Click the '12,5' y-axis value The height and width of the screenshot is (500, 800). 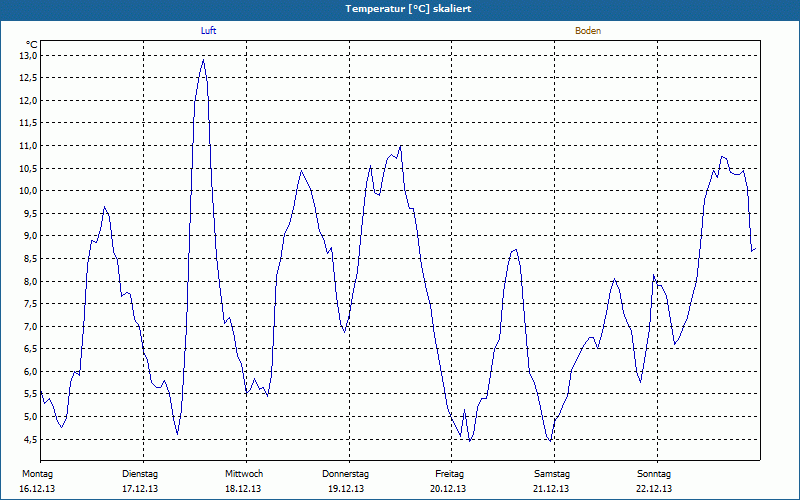click(29, 78)
